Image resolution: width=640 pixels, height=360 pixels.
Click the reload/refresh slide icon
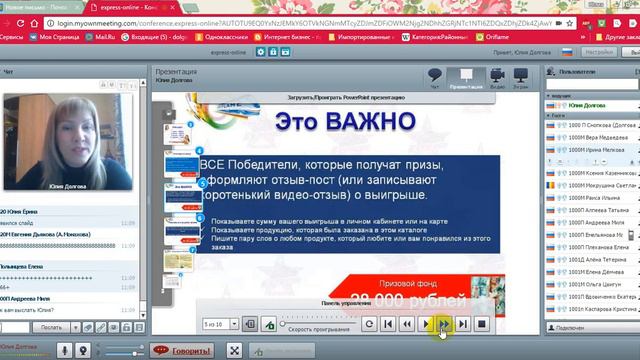(369, 324)
